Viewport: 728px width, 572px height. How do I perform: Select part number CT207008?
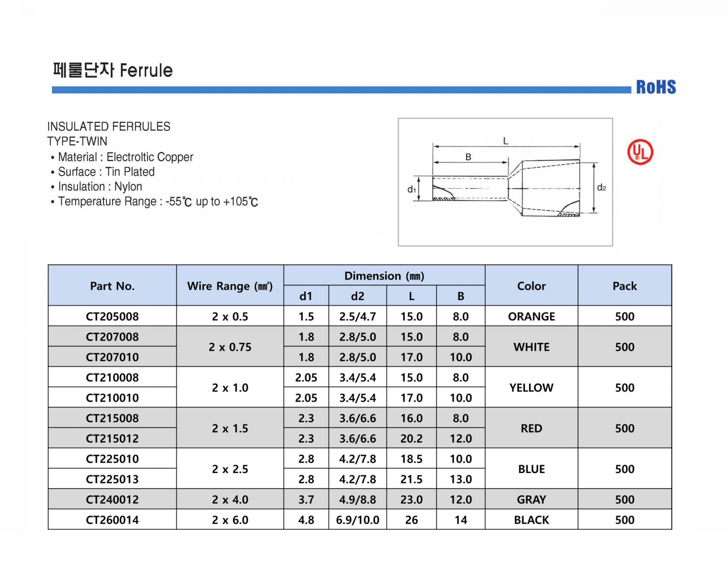(x=112, y=337)
